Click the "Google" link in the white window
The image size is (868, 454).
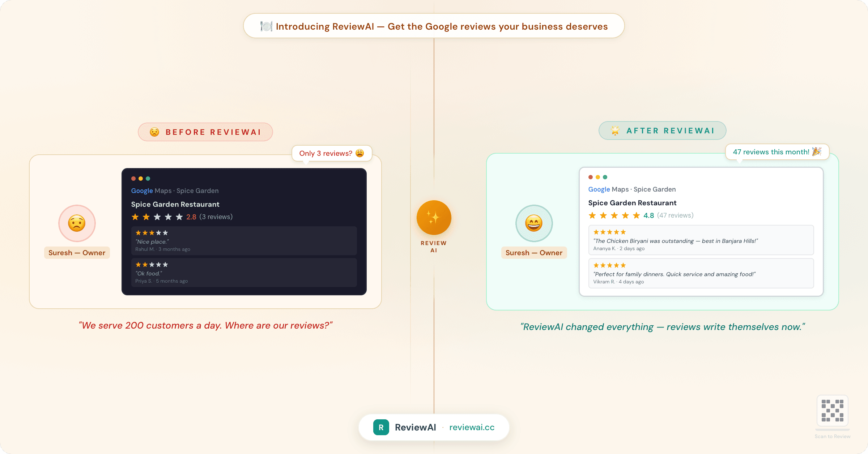click(599, 189)
